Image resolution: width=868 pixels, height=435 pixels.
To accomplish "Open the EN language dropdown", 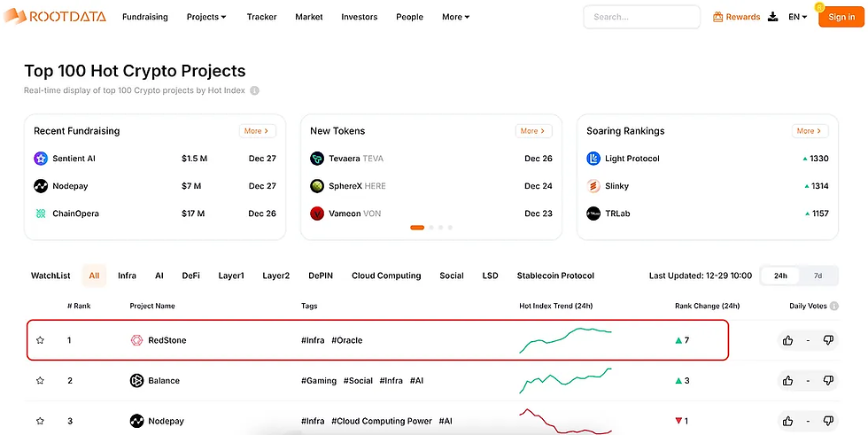I will (798, 17).
